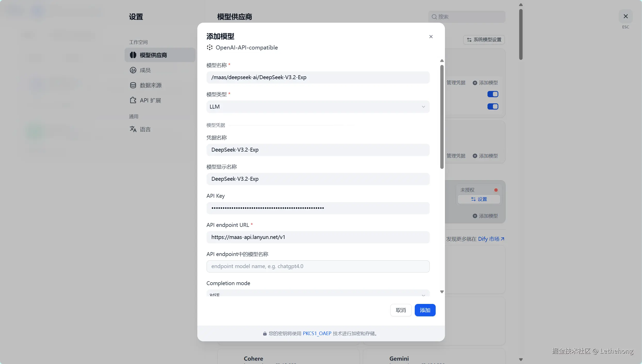Turn off the second blue model toggle

(x=492, y=106)
